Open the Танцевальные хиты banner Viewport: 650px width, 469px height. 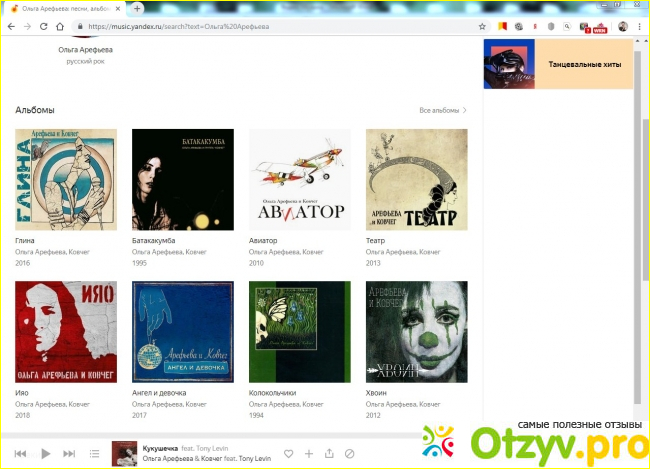pyautogui.click(x=558, y=64)
